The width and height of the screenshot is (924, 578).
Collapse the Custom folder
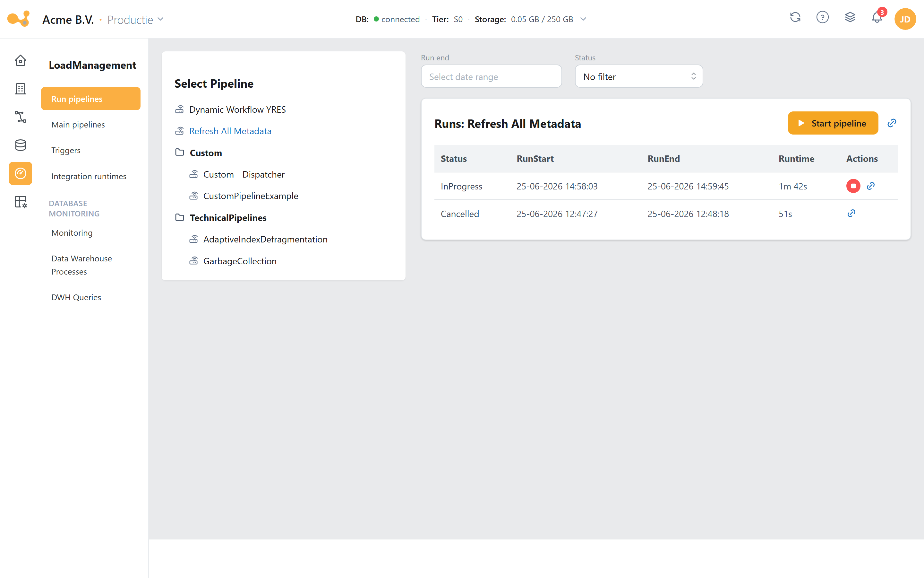(206, 153)
